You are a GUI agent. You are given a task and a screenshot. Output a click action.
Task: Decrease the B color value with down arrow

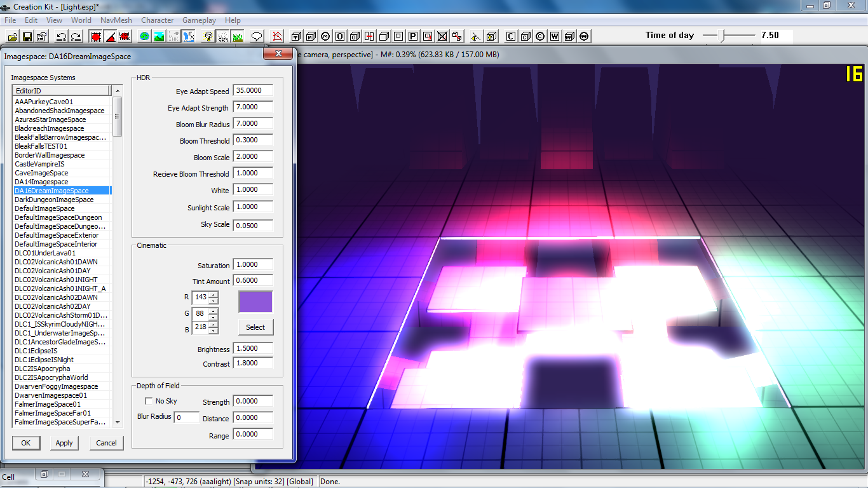point(213,331)
